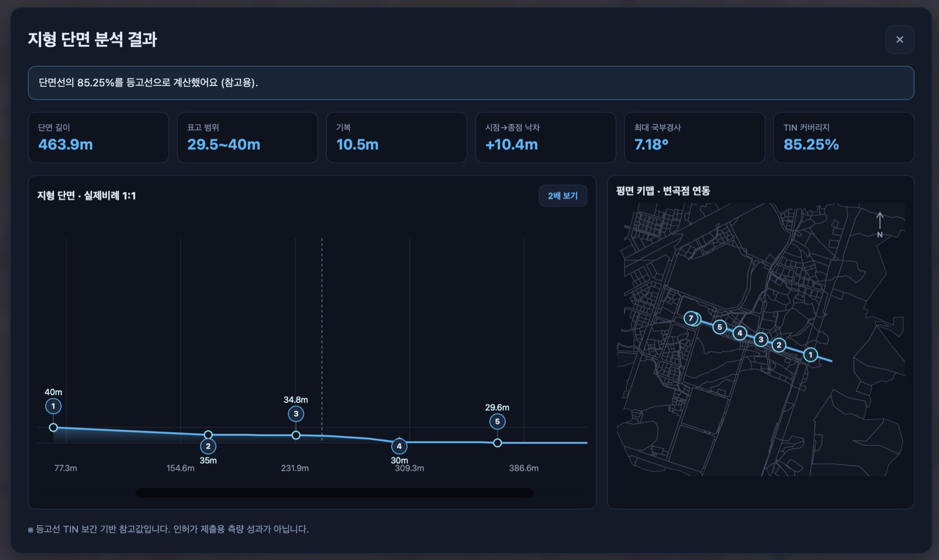Click the TIN 커버리지 85.25% value
The image size is (939, 560).
811,145
